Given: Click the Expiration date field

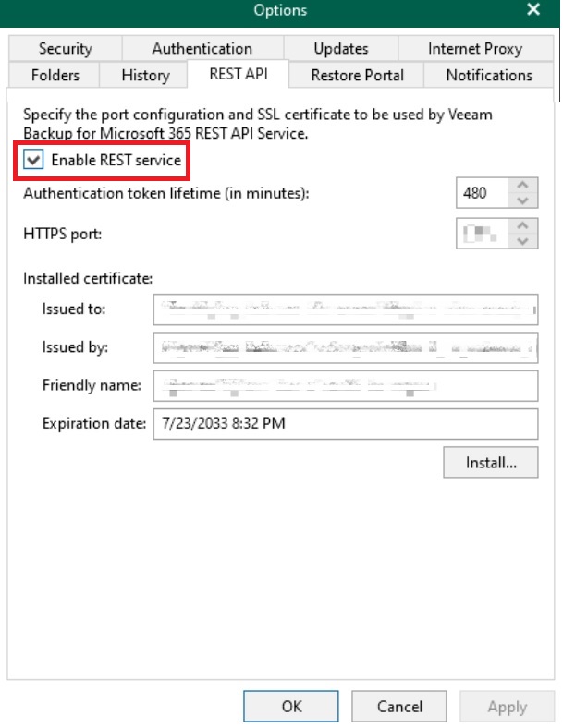Looking at the screenshot, I should point(346,423).
